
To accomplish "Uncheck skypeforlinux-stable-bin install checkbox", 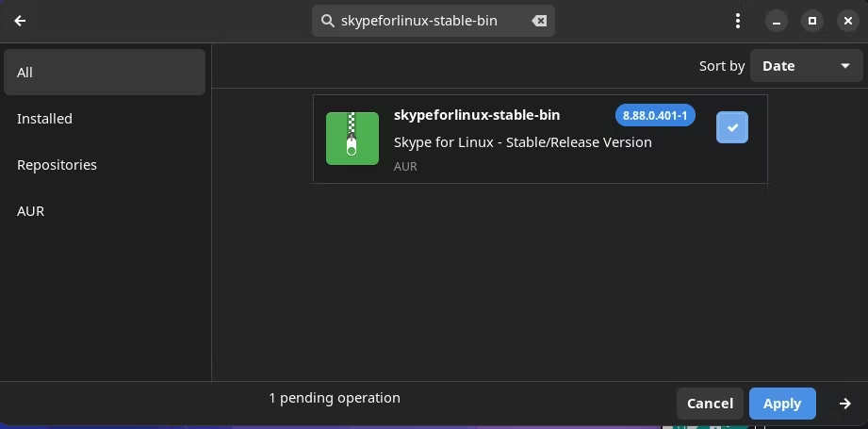I will [x=732, y=127].
